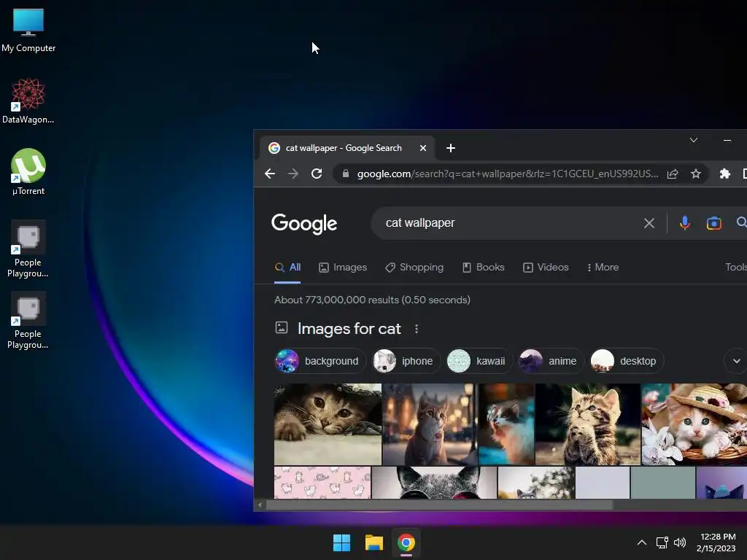Click the horizontal scrollbar in Chrome
This screenshot has width=747, height=560.
(x=439, y=505)
